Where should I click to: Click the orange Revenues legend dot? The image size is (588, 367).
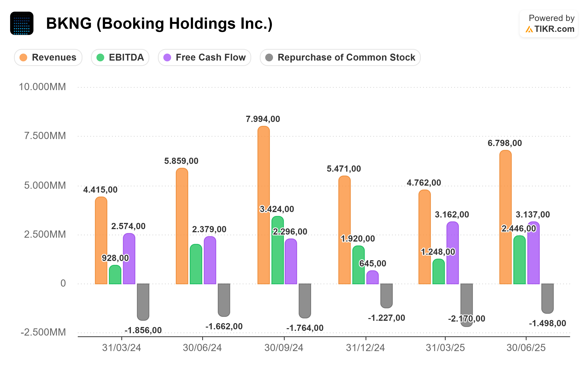tap(23, 57)
